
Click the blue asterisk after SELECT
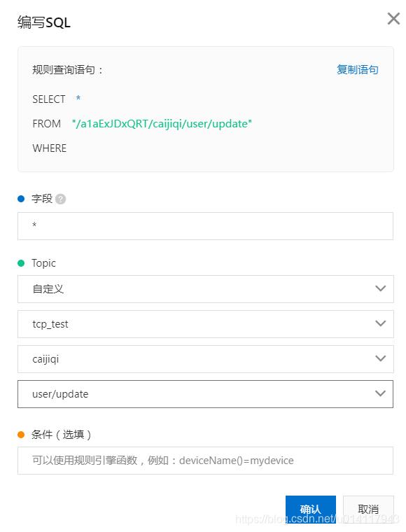coord(78,99)
